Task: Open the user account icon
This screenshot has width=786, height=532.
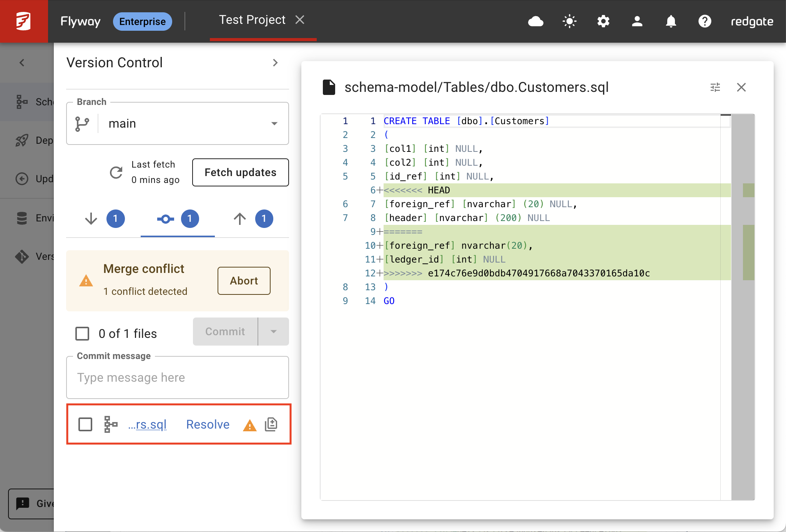Action: click(637, 21)
